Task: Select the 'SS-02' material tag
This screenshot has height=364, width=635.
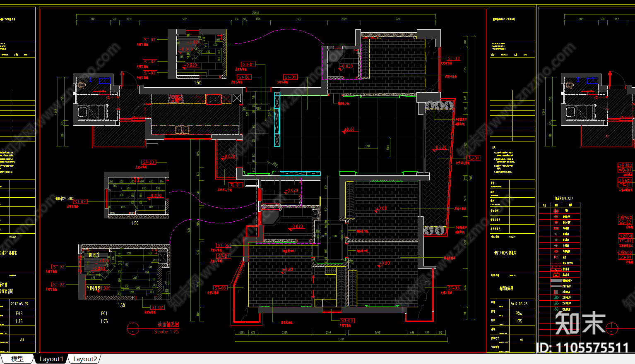Action: 625,222
